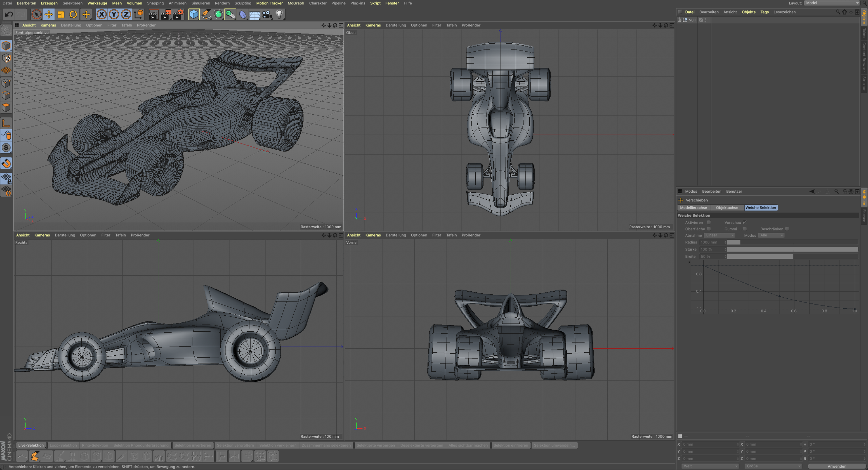Add a blue Cube primitive object
The height and width of the screenshot is (470, 868).
pyautogui.click(x=194, y=14)
